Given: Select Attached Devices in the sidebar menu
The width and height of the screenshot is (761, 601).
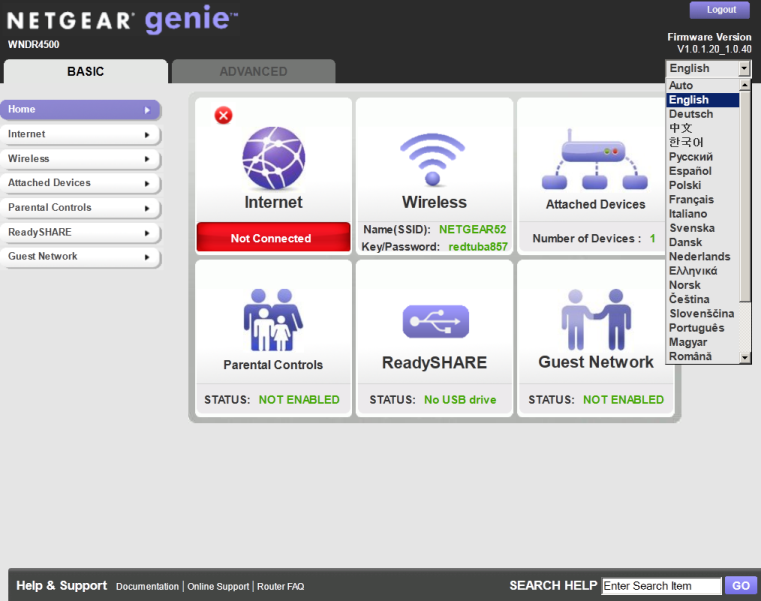Looking at the screenshot, I should tap(80, 183).
